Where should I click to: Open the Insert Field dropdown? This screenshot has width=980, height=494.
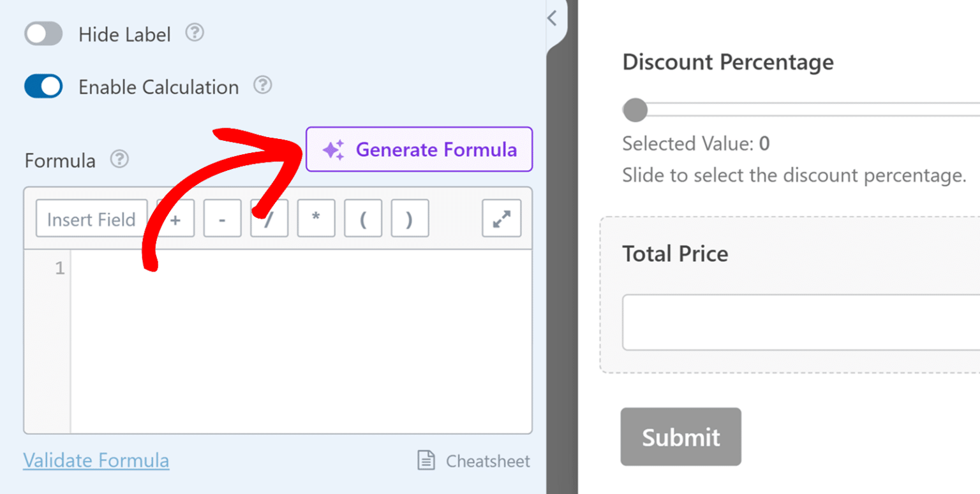(91, 218)
